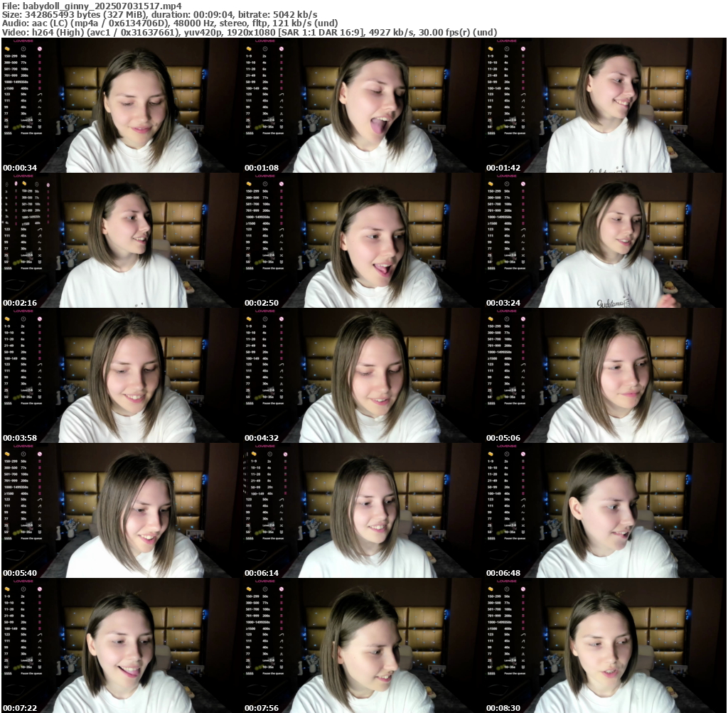Image resolution: width=728 pixels, height=713 pixels.
Task: Open the thumbnail at 00:02:16
Action: pyautogui.click(x=121, y=240)
